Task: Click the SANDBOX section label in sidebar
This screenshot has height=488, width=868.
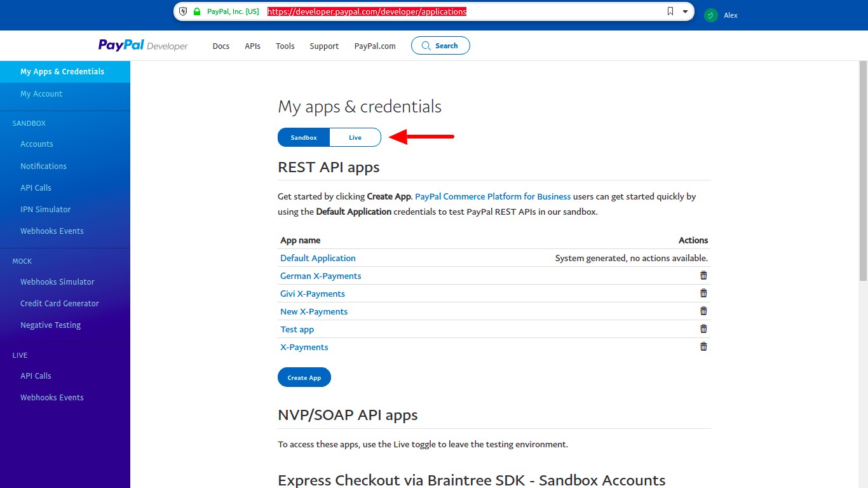Action: tap(29, 123)
